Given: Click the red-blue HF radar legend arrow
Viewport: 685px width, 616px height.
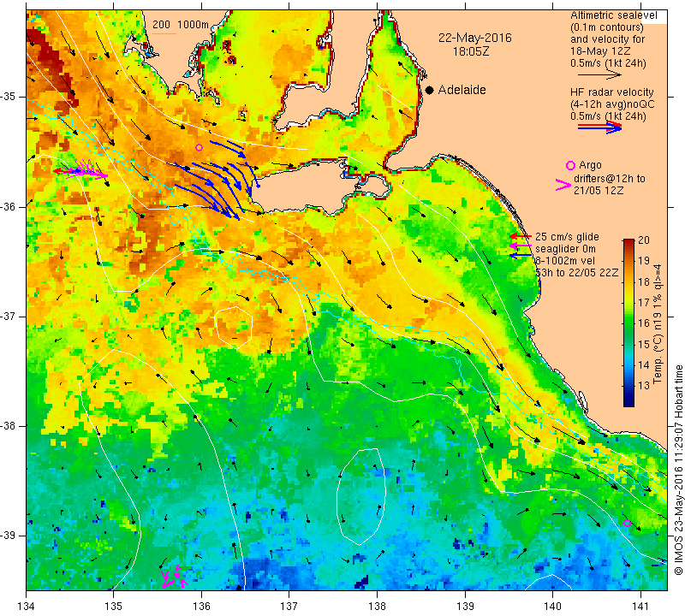Looking at the screenshot, I should [x=599, y=127].
